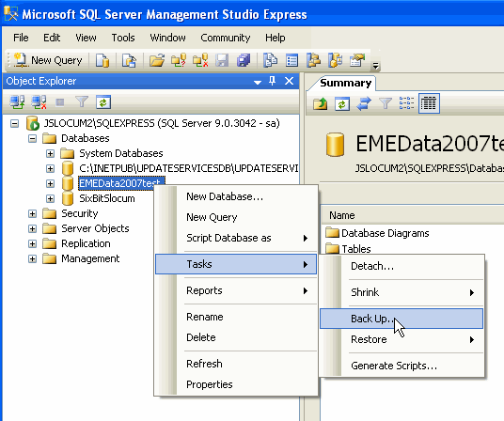Screen dimensions: 504x421
Task: Open the Window menu
Action: [x=167, y=38]
